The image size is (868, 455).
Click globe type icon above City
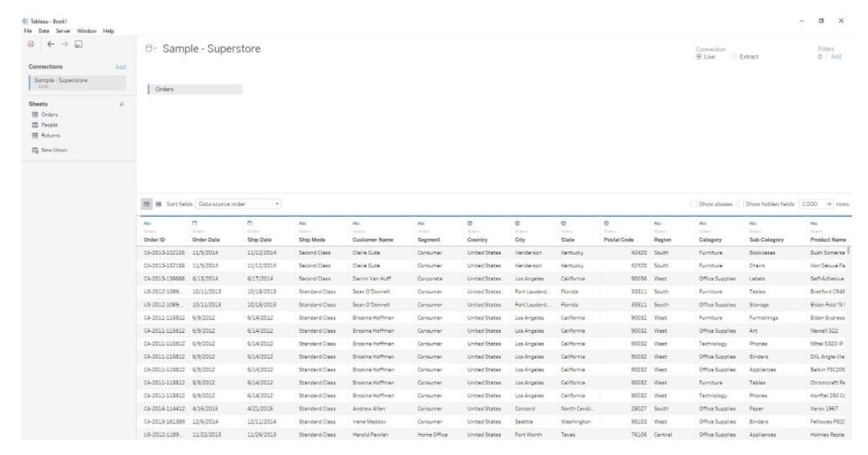(x=517, y=224)
